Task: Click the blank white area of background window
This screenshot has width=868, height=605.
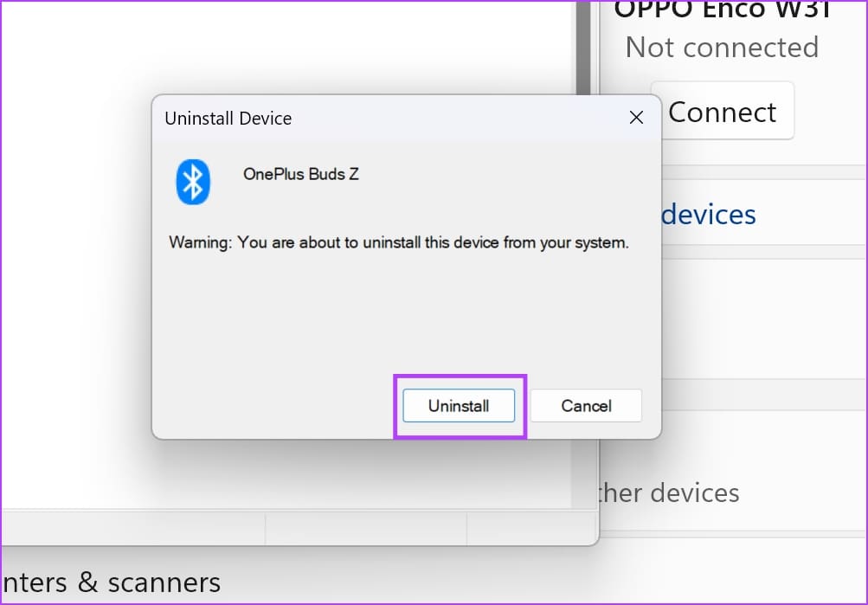Action: click(x=78, y=260)
